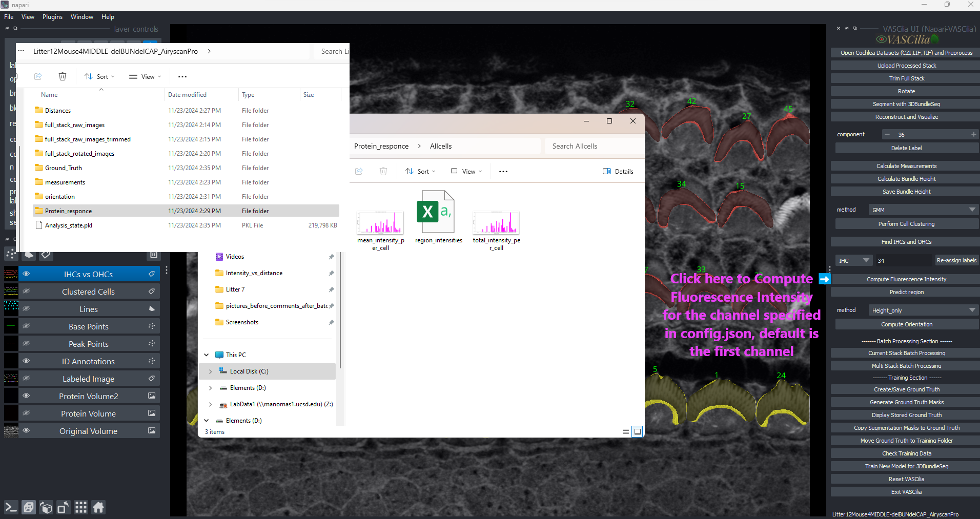Viewport: 980px width, 519px height.
Task: Click labels-type icon on IHCs vs OHCs layer
Action: (x=152, y=274)
